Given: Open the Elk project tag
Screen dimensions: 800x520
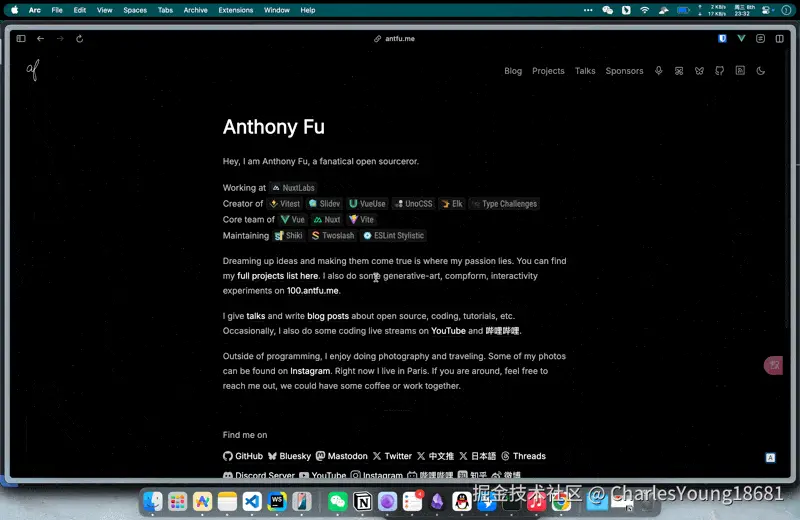Looking at the screenshot, I should pos(452,204).
